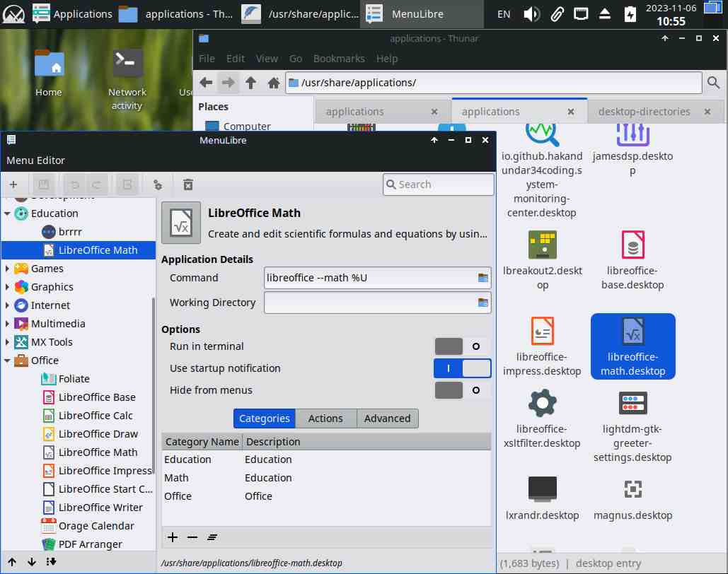The width and height of the screenshot is (728, 574).
Task: Open the execute/test launcher gear icon
Action: (x=158, y=184)
